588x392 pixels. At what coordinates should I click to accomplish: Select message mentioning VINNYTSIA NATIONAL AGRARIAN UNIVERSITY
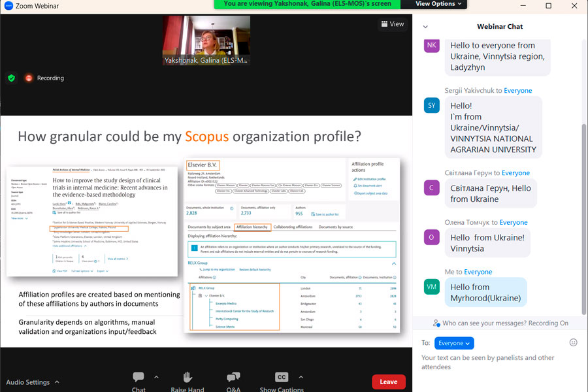pyautogui.click(x=493, y=127)
